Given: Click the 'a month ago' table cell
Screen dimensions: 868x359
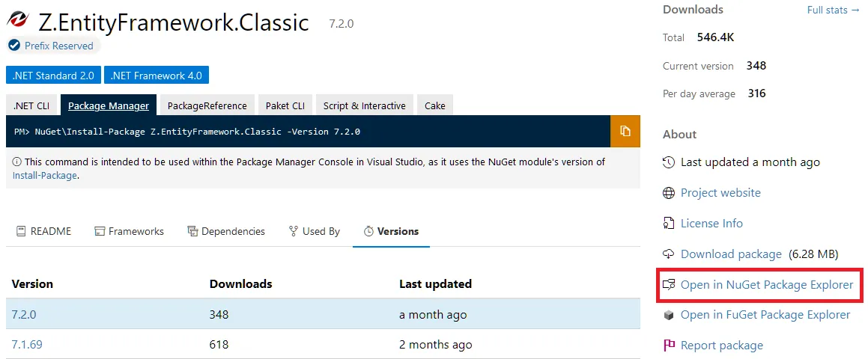Looking at the screenshot, I should click(433, 315).
